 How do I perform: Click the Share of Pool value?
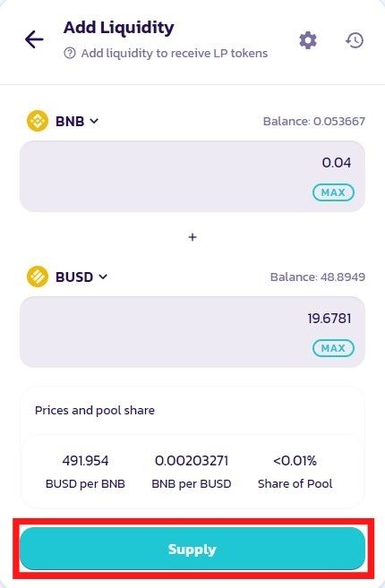point(295,461)
